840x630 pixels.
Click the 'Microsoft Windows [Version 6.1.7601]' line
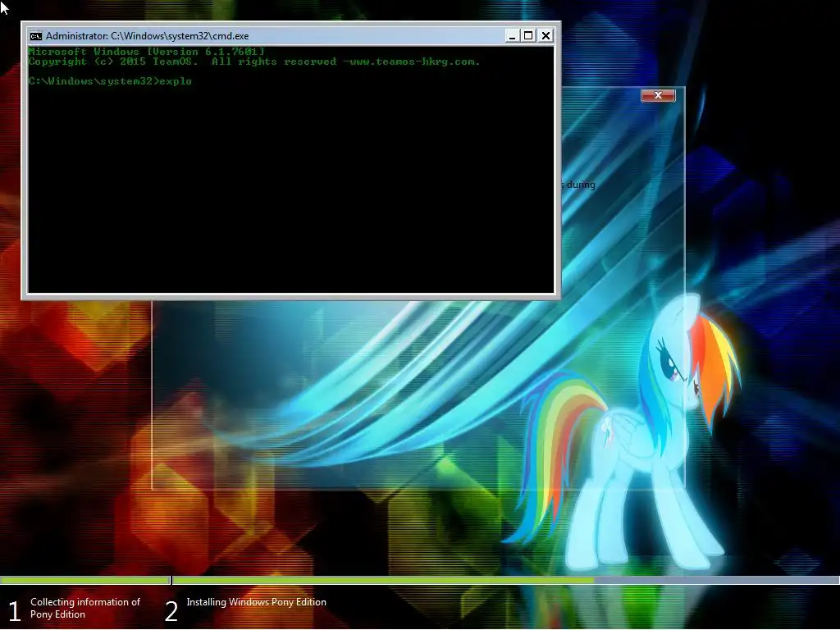[x=146, y=52]
